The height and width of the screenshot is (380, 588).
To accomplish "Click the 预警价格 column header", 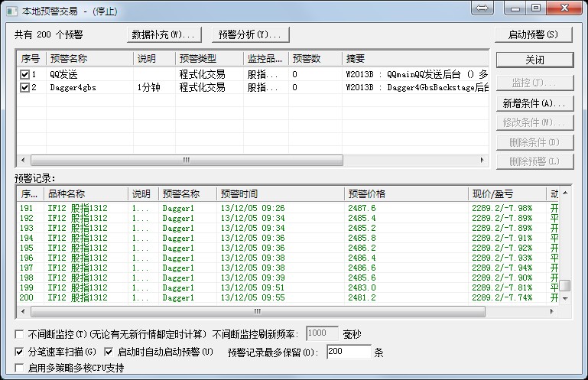I will point(405,193).
